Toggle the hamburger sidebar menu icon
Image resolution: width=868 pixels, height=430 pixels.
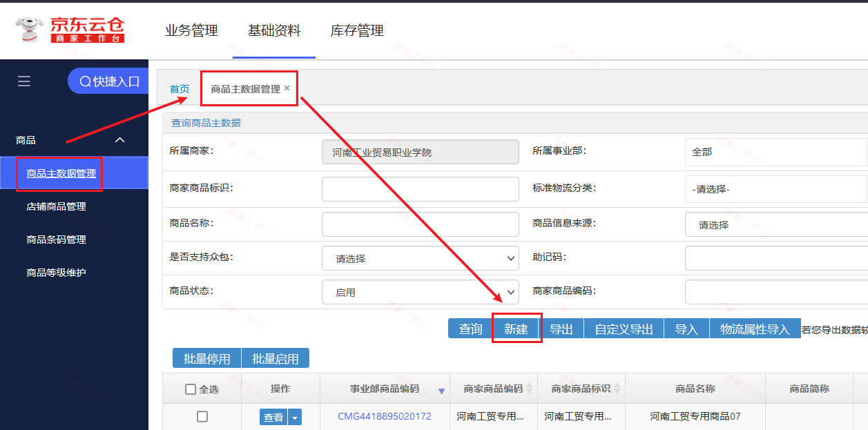24,81
